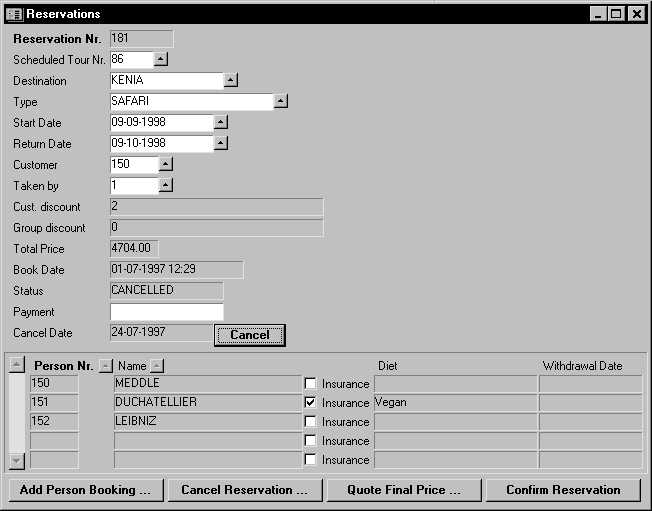The width and height of the screenshot is (652, 511).
Task: Click the Diet cell for MEDDLE
Action: click(x=456, y=383)
